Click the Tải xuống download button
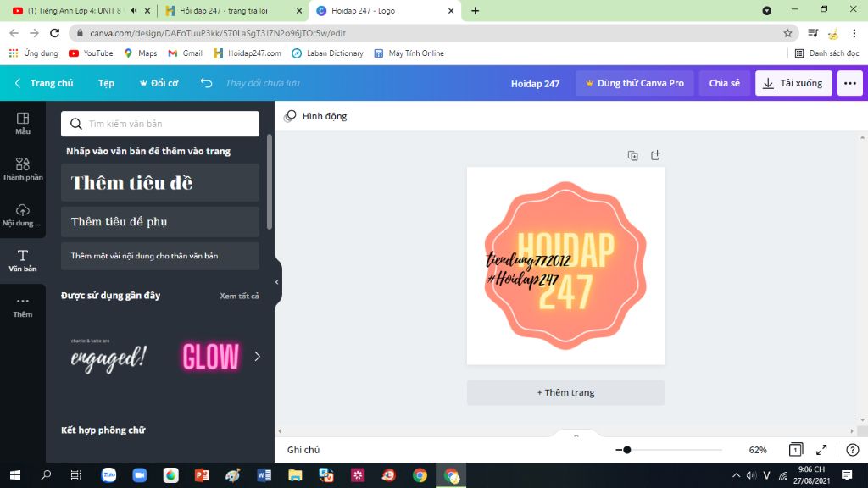Image resolution: width=868 pixels, height=488 pixels. click(x=793, y=83)
